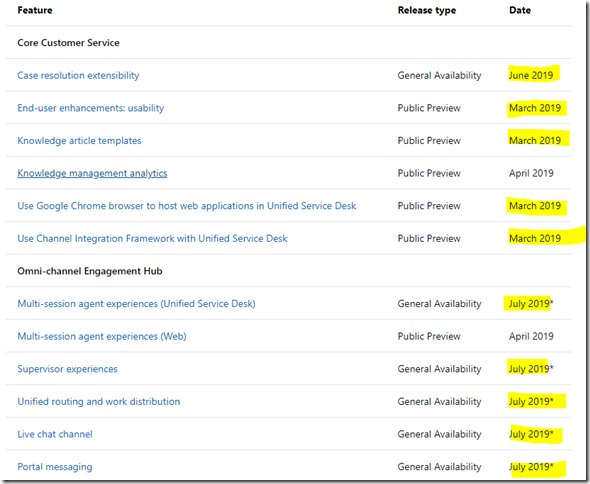
Task: Click July 2019 date for Unified routing row
Action: pyautogui.click(x=531, y=402)
